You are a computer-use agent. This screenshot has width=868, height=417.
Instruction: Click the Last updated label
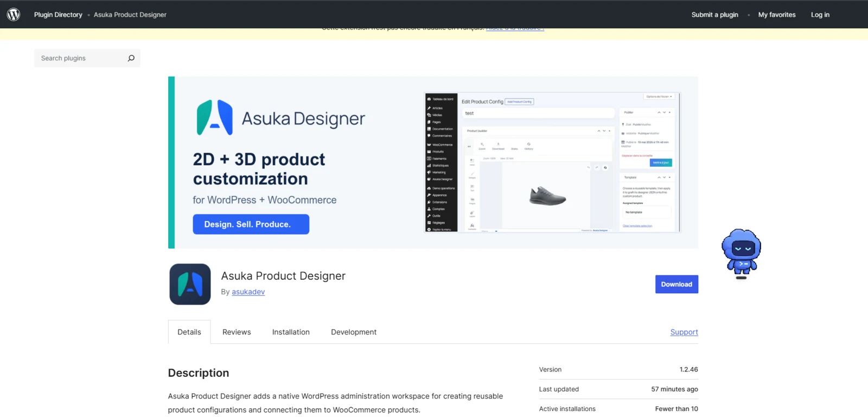click(559, 389)
